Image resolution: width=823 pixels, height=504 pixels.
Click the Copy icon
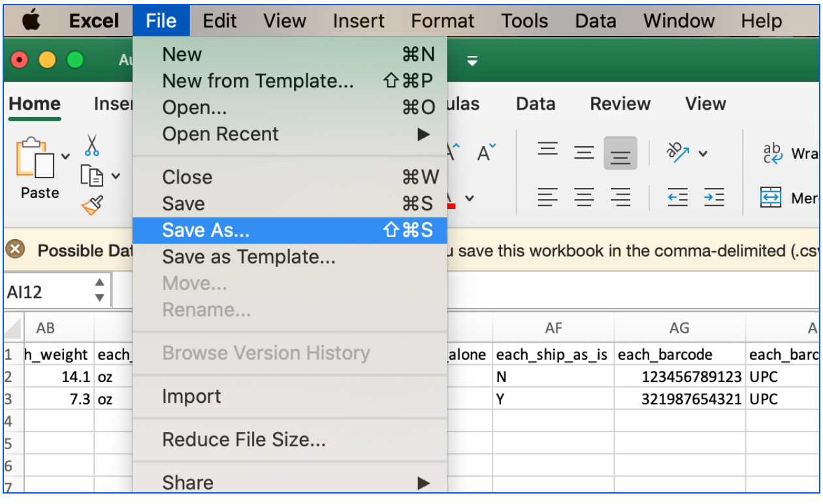pos(92,175)
